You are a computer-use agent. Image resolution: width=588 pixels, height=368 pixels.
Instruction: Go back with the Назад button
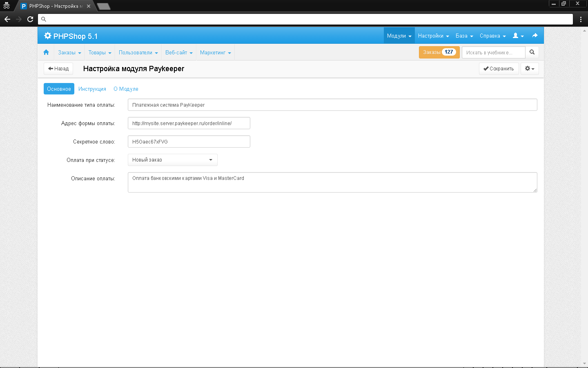tap(58, 69)
